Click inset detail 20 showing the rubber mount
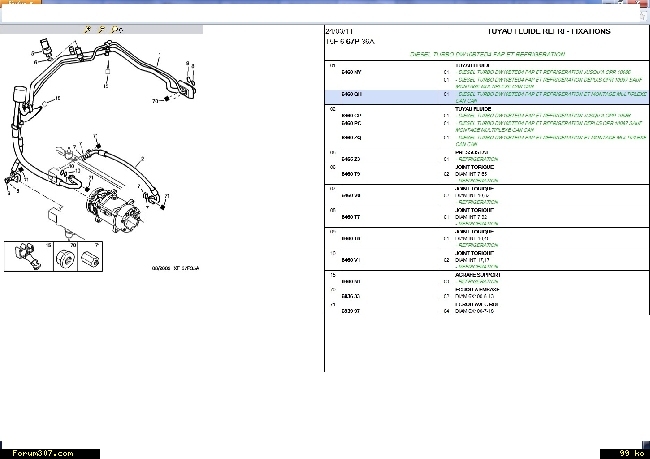The image size is (650, 459). point(65,256)
